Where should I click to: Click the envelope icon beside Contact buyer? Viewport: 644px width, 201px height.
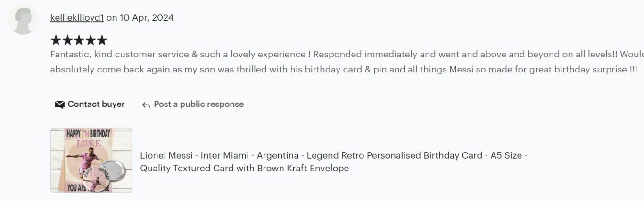[x=59, y=105]
